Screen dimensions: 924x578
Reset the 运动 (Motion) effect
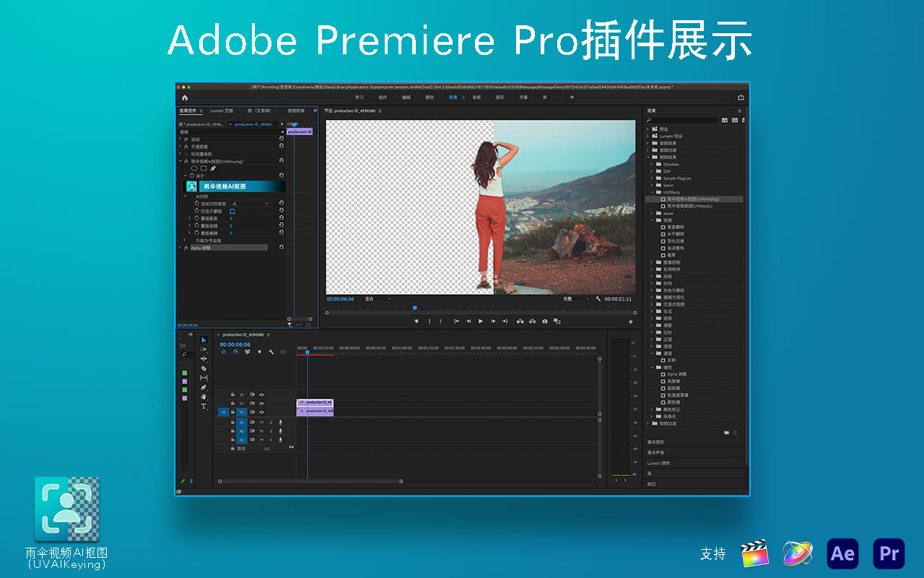[x=282, y=139]
